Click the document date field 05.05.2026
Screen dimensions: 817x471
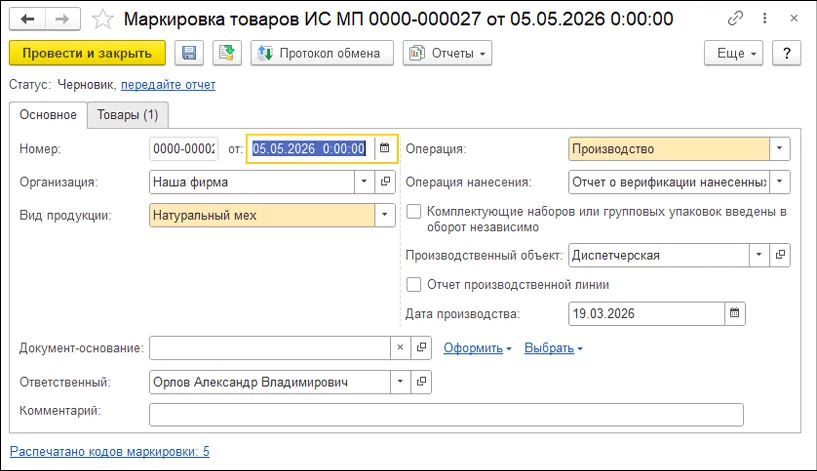pos(309,148)
